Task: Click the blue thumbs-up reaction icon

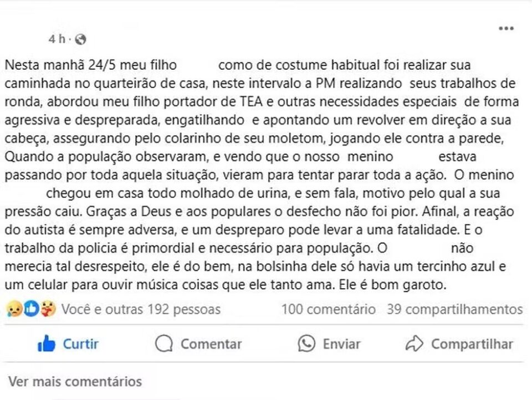Action: click(31, 309)
